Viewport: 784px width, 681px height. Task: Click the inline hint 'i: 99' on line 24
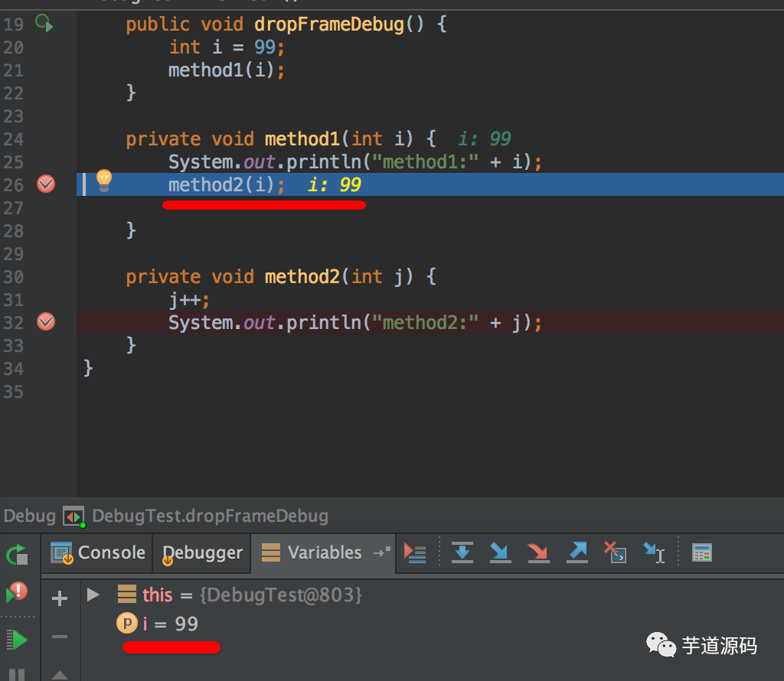coord(484,138)
